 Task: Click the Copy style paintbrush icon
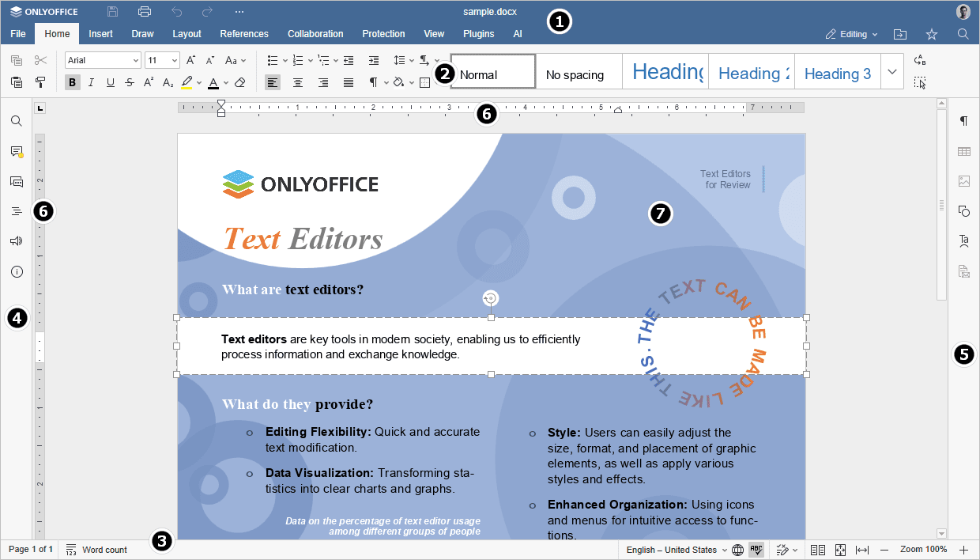point(41,82)
